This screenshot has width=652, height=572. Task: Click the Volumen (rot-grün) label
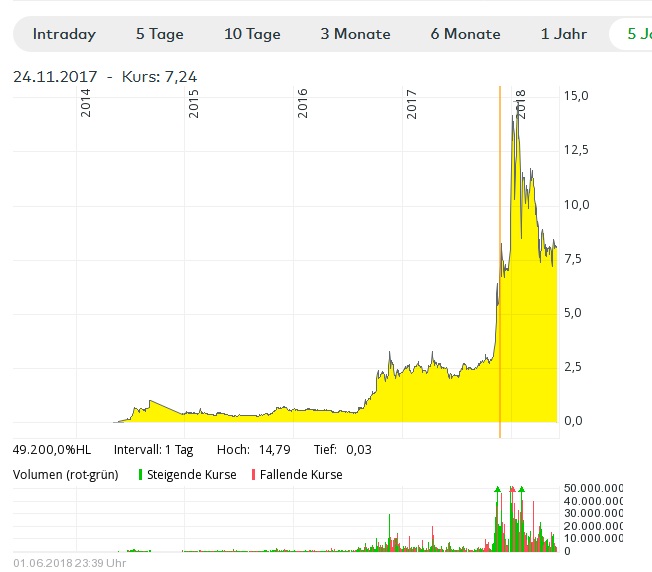click(x=69, y=475)
